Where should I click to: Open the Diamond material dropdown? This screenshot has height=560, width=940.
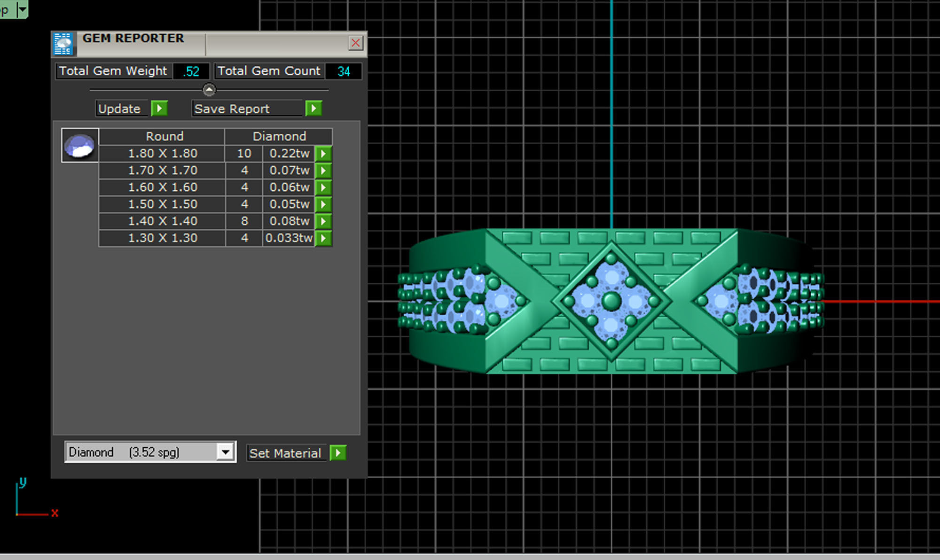coord(226,452)
